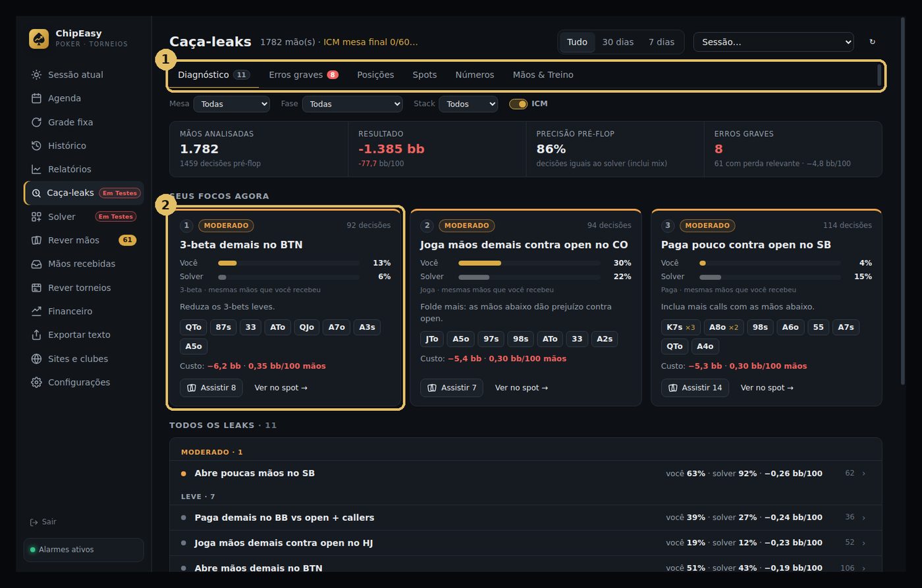Click the Assistir 14 button
922x588 pixels.
[695, 388]
